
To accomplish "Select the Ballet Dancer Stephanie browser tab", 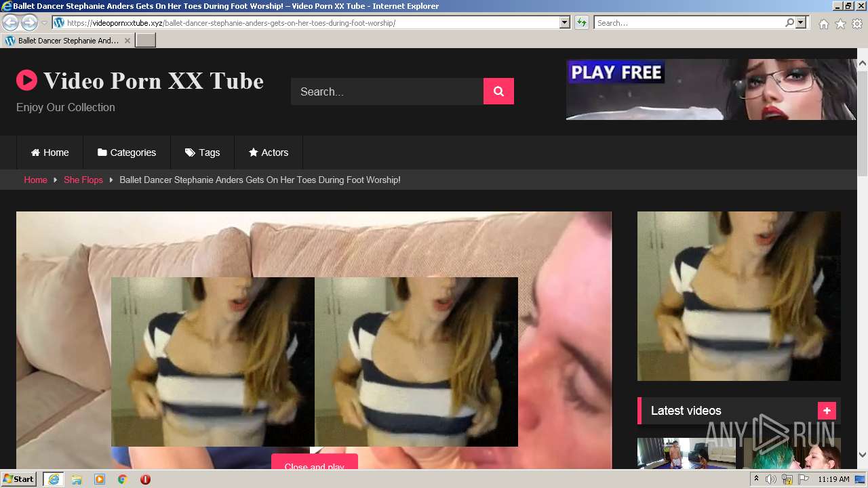I will click(x=67, y=41).
